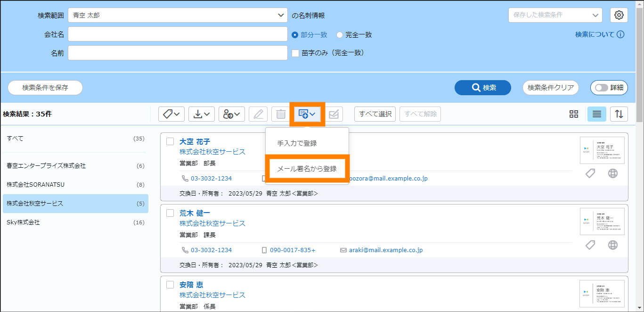Open the download dropdown in toolbar
The height and width of the screenshot is (312, 644).
202,114
